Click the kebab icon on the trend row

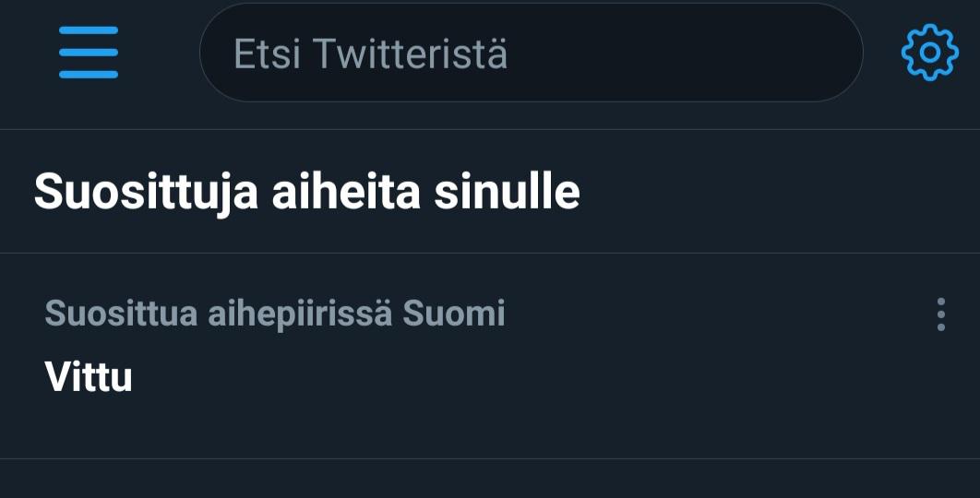tap(940, 314)
